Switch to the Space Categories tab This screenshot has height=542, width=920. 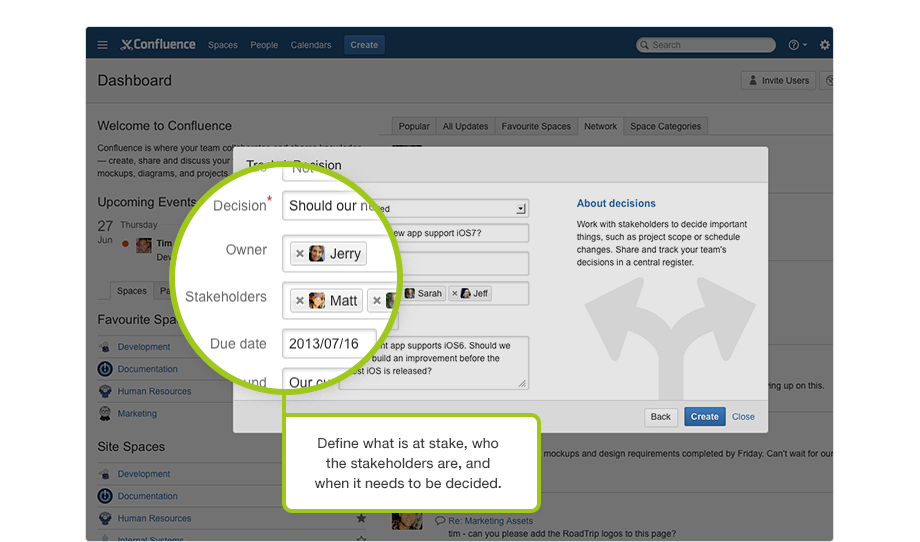coord(666,126)
